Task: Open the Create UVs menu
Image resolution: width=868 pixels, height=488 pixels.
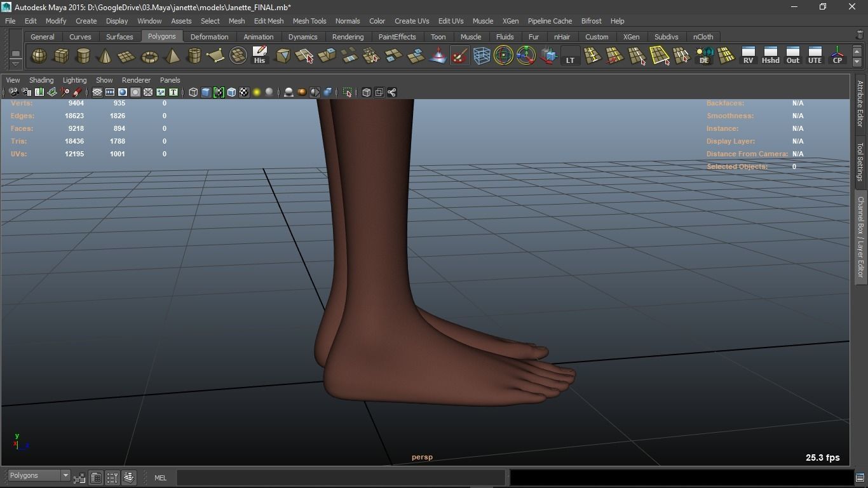Action: (x=412, y=21)
